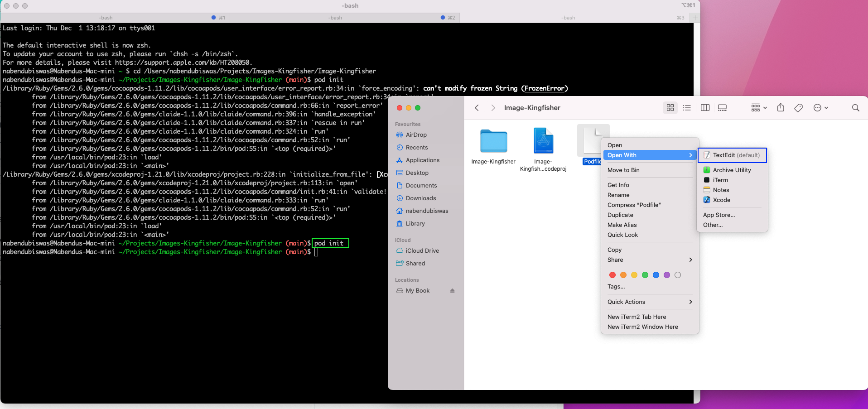
Task: Click the Share toolbar icon in Finder
Action: [781, 108]
